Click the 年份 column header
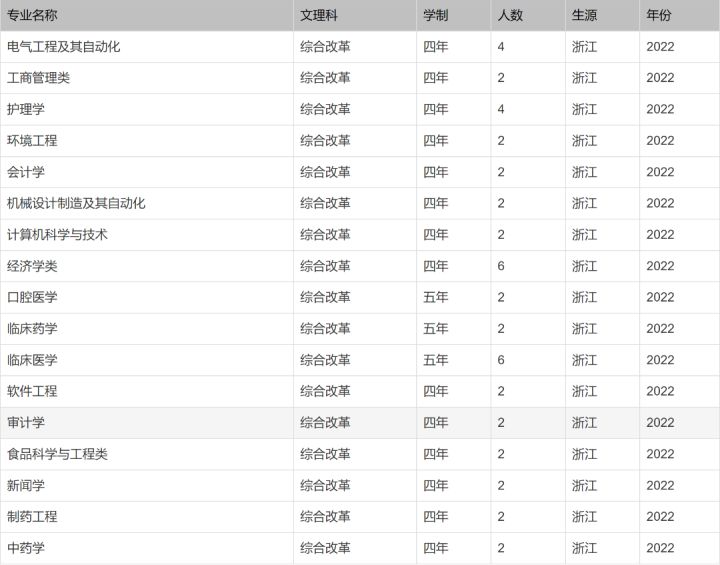Viewport: 720px width, 565px height. pos(659,15)
